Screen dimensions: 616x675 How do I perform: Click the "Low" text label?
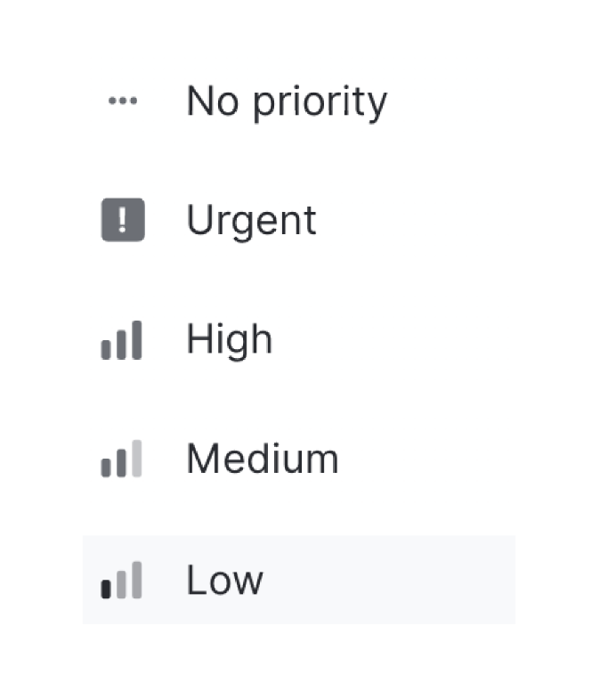pos(224,580)
